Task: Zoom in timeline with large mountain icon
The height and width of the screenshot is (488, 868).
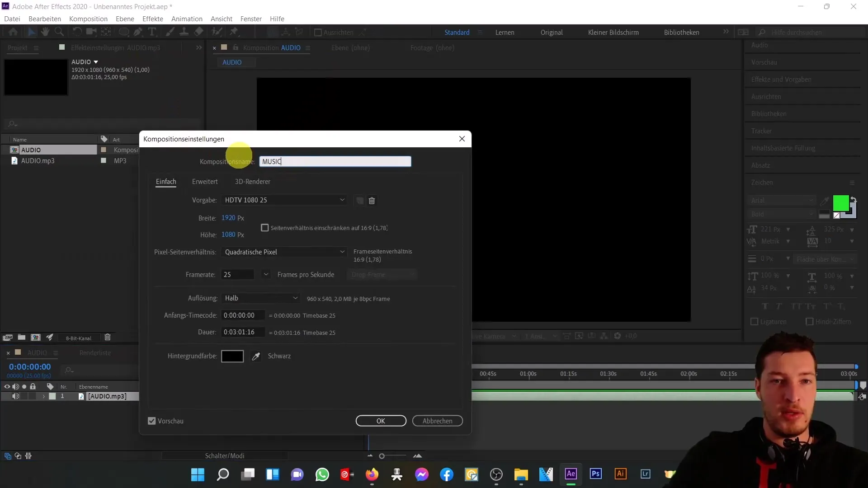Action: (418, 456)
